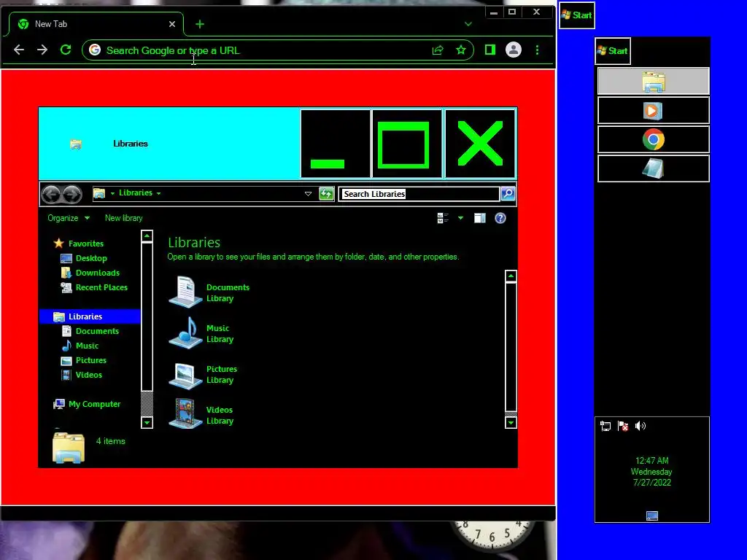Viewport: 747px width, 560px height.
Task: Select Favorites in the navigation pane
Action: pos(86,244)
